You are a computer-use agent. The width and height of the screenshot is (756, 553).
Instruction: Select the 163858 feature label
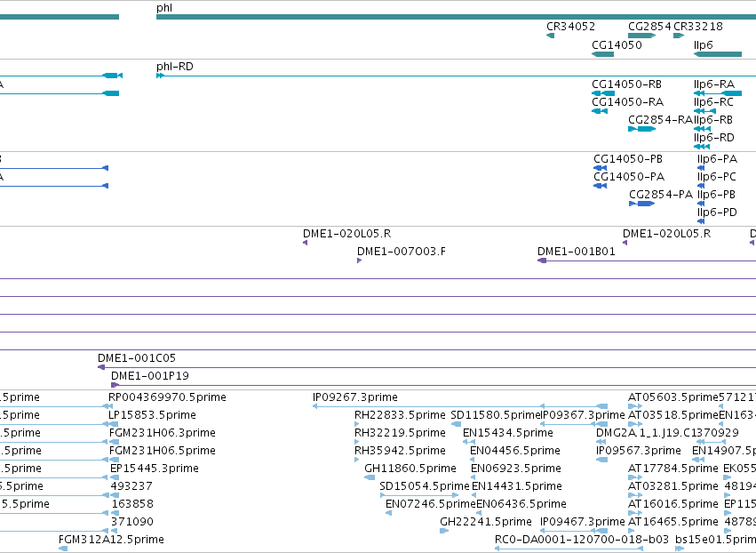(x=132, y=505)
